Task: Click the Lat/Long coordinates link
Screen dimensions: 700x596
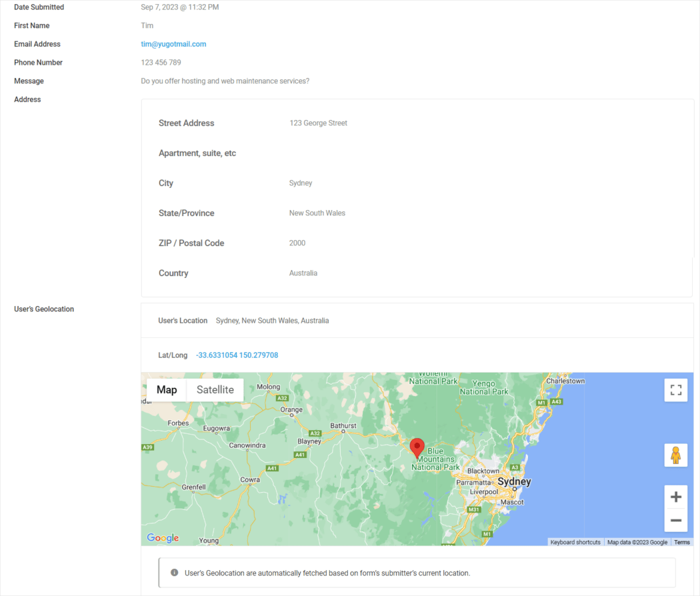Action: coord(237,355)
